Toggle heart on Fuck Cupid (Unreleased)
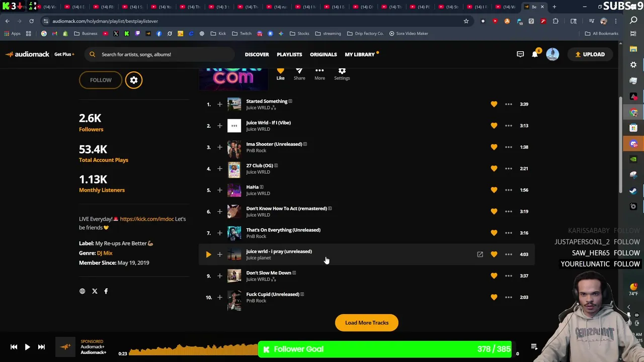Image resolution: width=644 pixels, height=362 pixels. coord(494,297)
